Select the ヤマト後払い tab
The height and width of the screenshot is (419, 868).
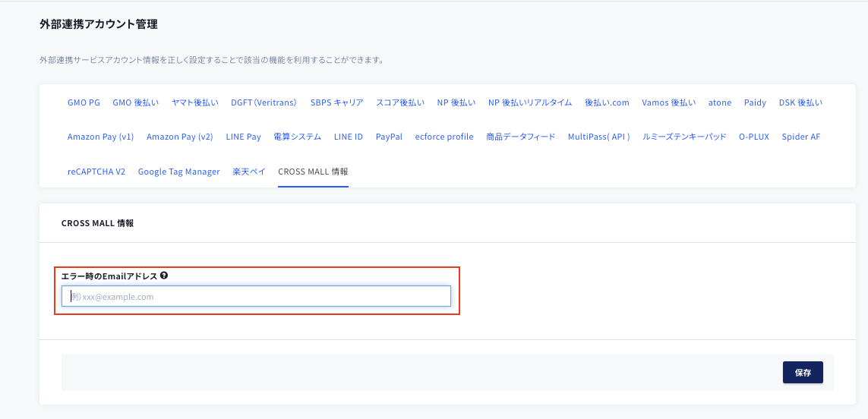point(195,102)
